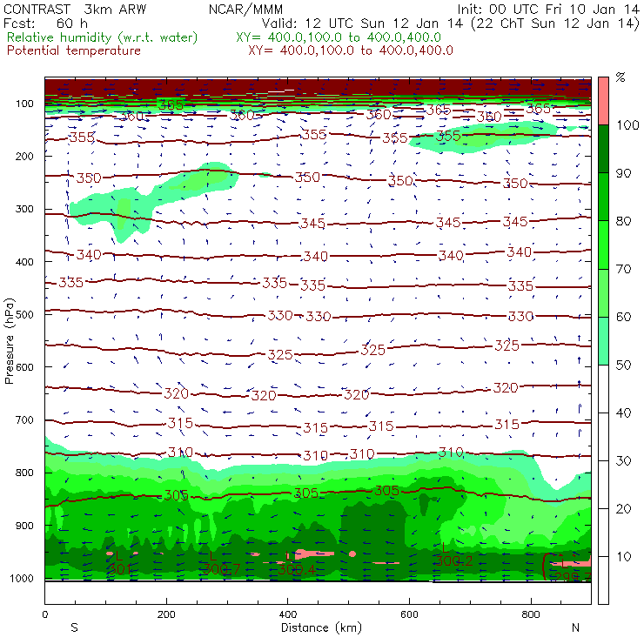Image resolution: width=644 pixels, height=644 pixels.
Task: Click the 400 tick on the distance axis
Action: [287, 614]
